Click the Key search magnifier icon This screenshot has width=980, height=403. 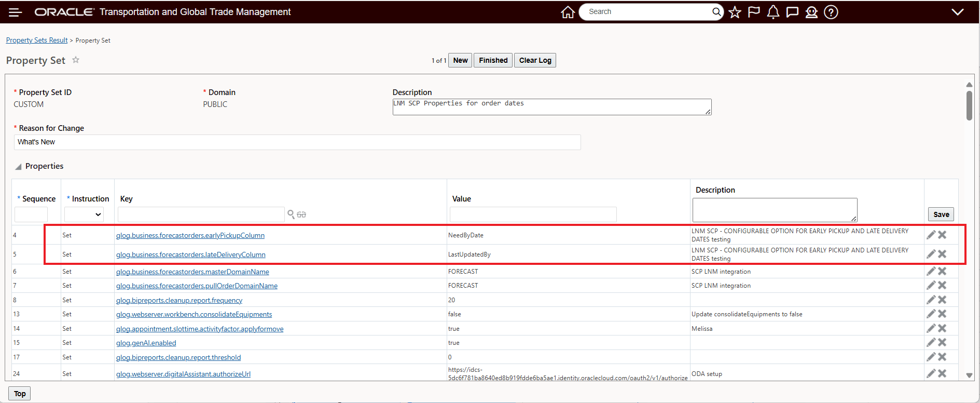coord(291,214)
